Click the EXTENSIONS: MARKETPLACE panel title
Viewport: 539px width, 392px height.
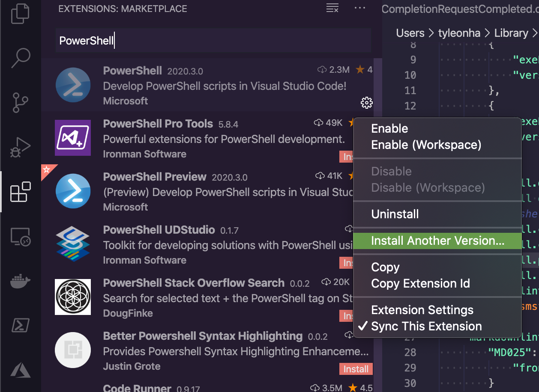(123, 9)
